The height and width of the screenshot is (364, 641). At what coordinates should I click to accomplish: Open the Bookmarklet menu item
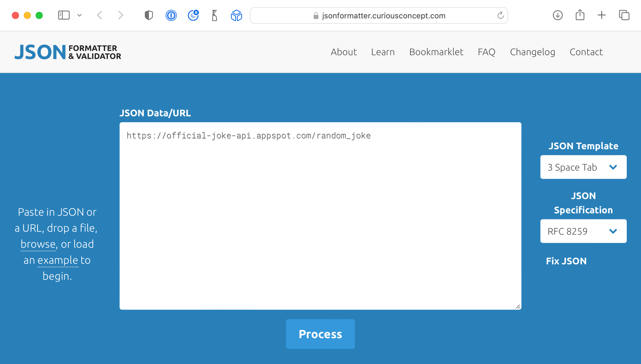436,52
